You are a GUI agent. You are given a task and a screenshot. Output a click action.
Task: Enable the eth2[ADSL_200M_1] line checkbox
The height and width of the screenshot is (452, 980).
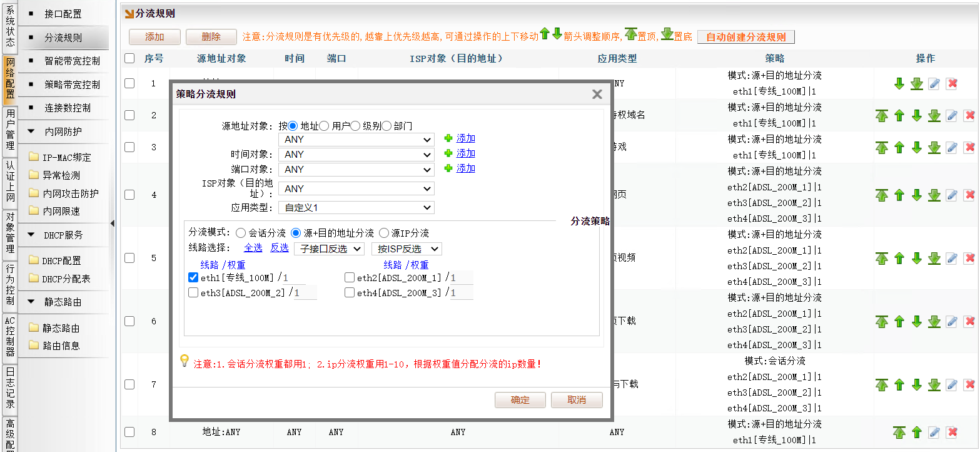coord(350,277)
